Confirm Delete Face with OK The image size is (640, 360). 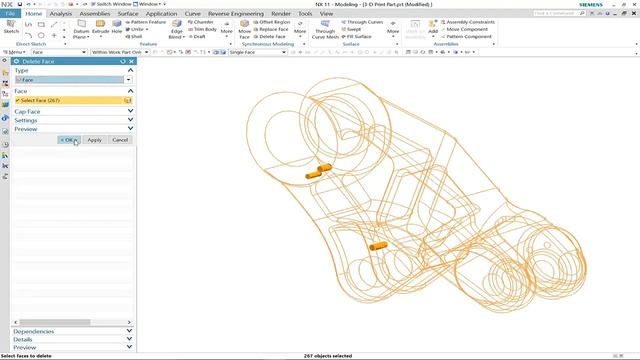pyautogui.click(x=69, y=140)
